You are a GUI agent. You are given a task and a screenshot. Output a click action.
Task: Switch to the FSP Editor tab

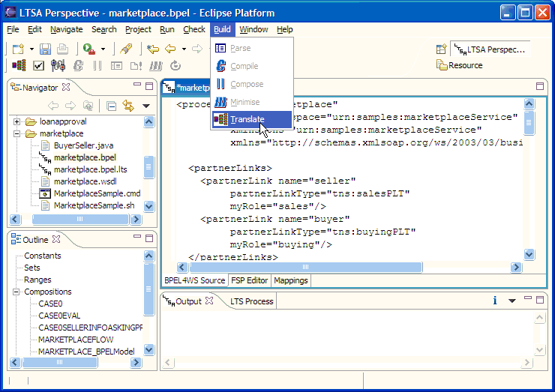[x=249, y=280]
